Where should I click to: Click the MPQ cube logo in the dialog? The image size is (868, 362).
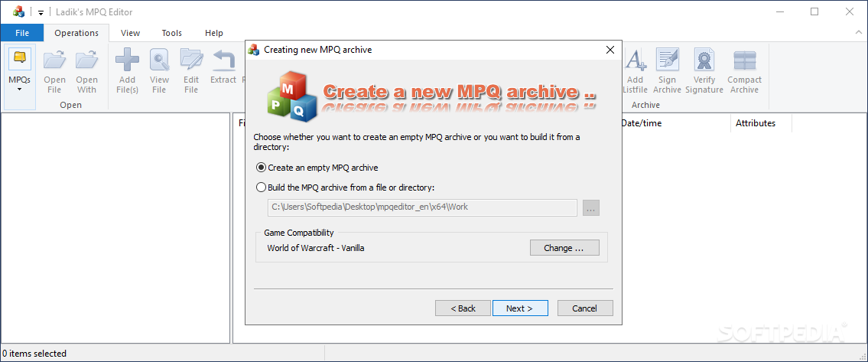click(x=291, y=96)
